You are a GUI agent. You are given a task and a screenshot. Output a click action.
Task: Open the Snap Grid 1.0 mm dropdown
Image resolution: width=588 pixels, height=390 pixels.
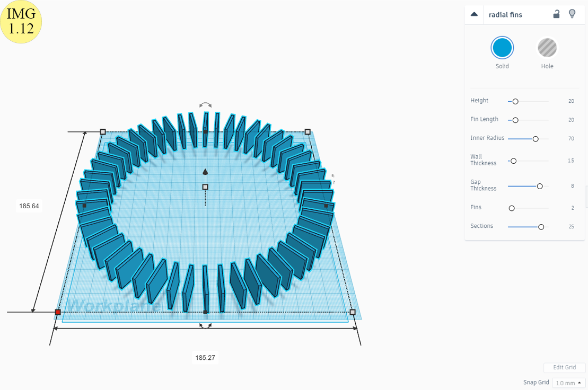568,383
